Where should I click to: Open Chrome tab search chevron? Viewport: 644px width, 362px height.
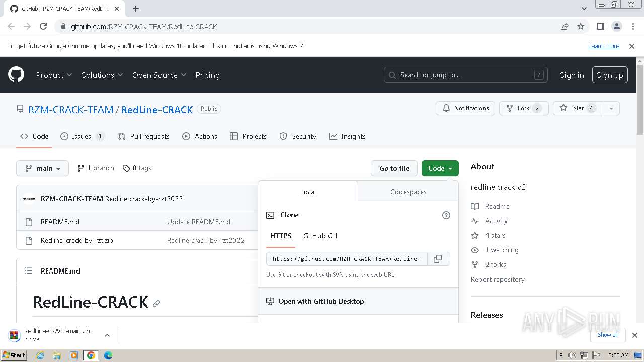click(x=584, y=9)
